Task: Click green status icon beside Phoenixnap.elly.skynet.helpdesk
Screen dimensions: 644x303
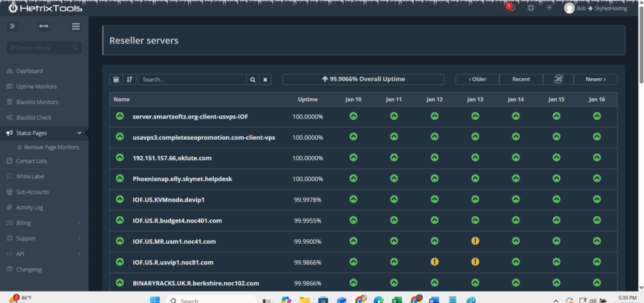Action: click(x=119, y=178)
